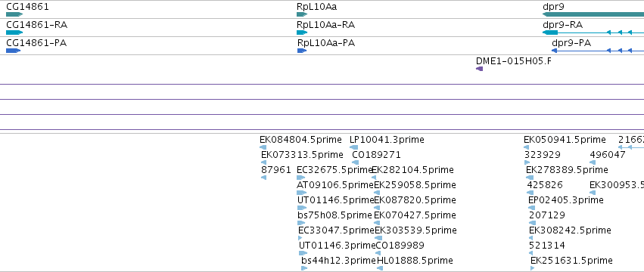
Task: Select the dpr9-PA protein label
Action: (571, 43)
